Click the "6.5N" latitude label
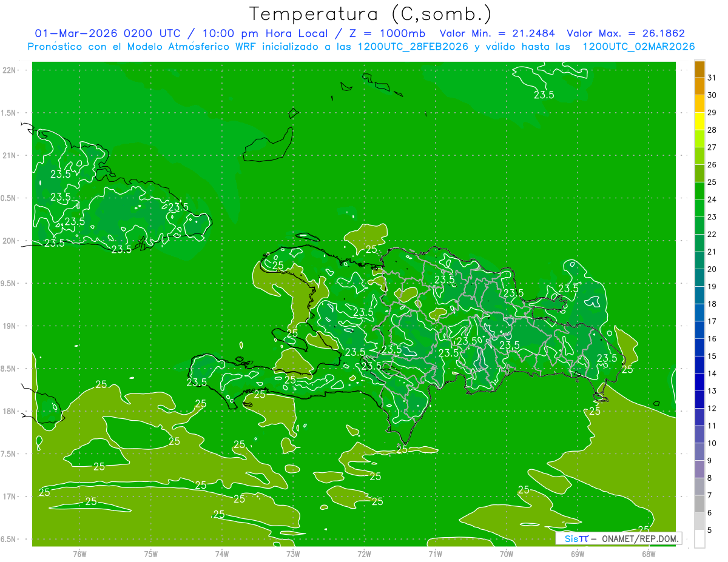This screenshot has height=562, width=728. [x=9, y=540]
